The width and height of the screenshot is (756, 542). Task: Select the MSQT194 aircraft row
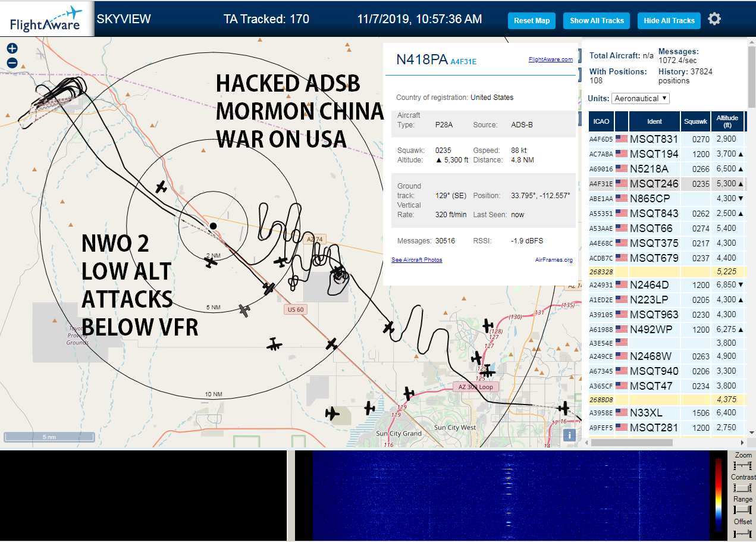667,154
